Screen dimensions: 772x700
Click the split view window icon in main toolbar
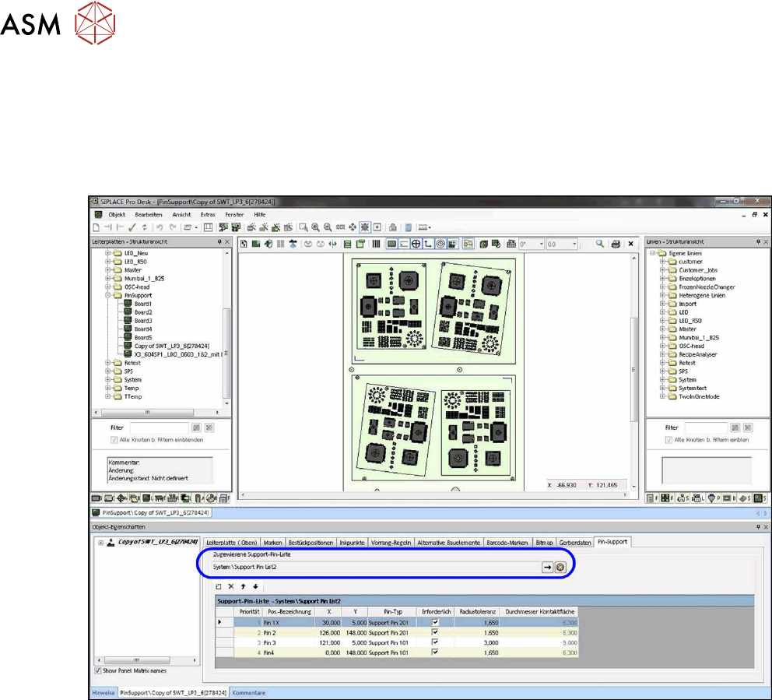[x=209, y=227]
